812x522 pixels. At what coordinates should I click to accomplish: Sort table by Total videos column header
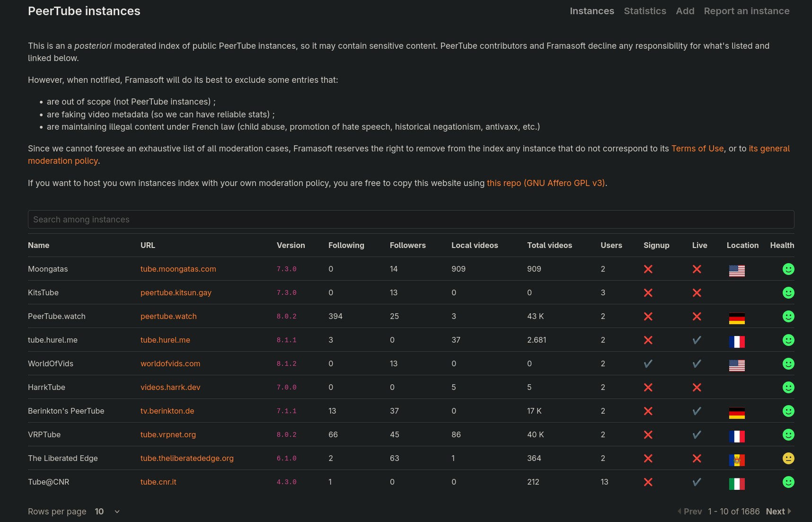click(x=549, y=245)
